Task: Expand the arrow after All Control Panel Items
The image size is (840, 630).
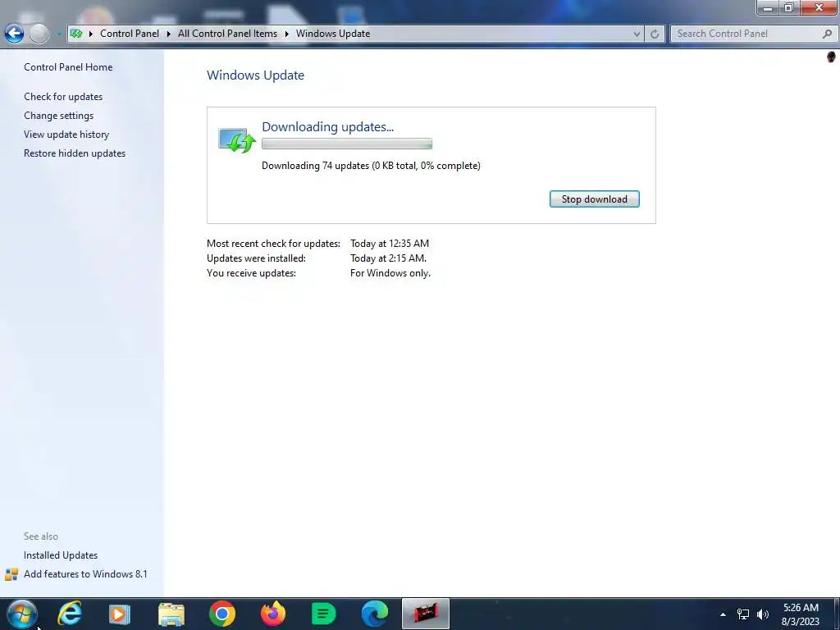Action: [286, 34]
